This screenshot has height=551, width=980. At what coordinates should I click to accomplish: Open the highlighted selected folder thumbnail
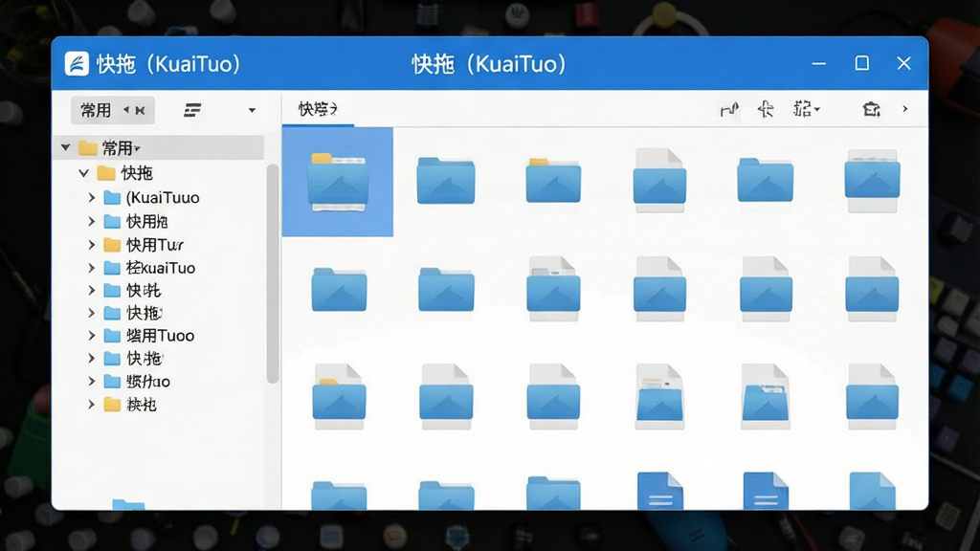338,182
